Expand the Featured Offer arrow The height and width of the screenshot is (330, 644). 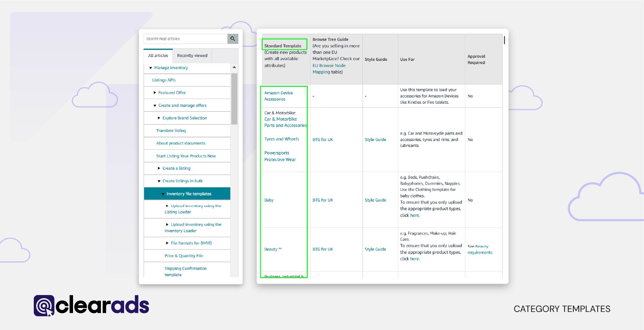[155, 93]
